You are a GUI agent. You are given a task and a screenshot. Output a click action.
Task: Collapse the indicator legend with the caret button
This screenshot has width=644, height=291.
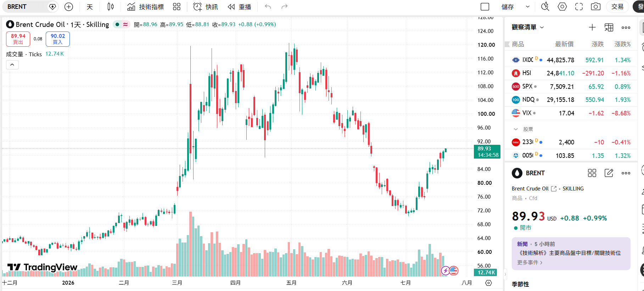[x=12, y=64]
